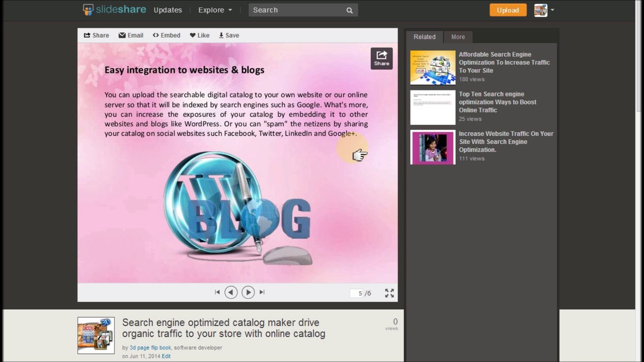Jump to the first slide
Image resolution: width=644 pixels, height=362 pixels.
tap(217, 292)
